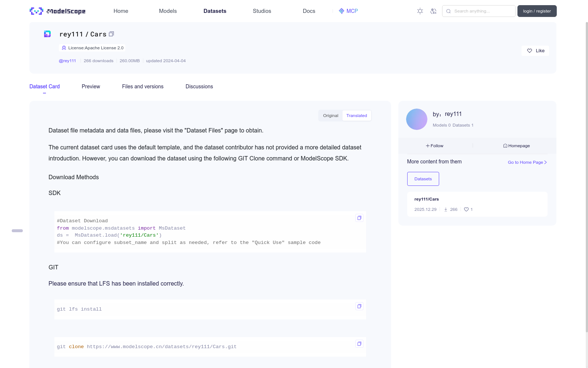Copy the SDK Dataset Download code
This screenshot has height=368, width=588.
click(359, 218)
